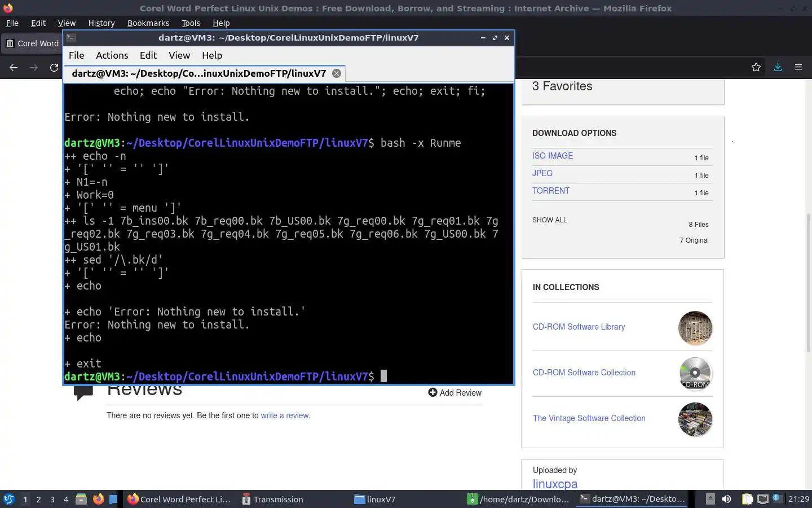This screenshot has width=812, height=508.
Task: Open the terminal Edit menu
Action: (148, 55)
